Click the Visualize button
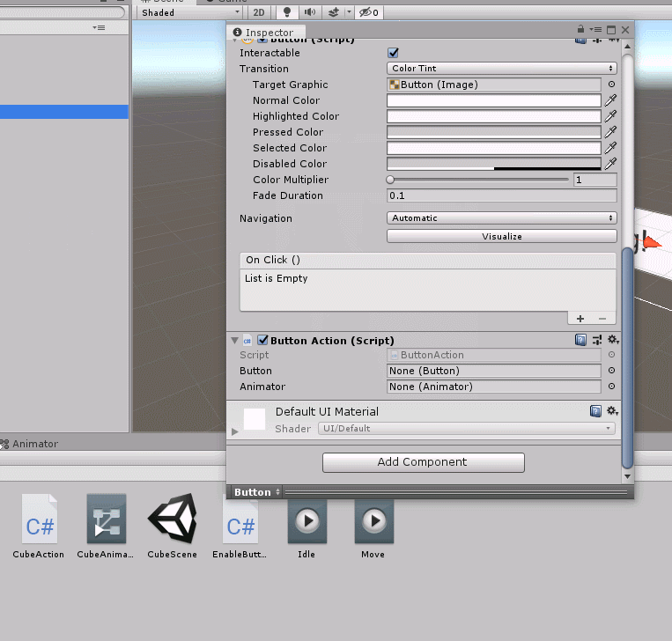Screen dimensions: 672x641 point(501,236)
